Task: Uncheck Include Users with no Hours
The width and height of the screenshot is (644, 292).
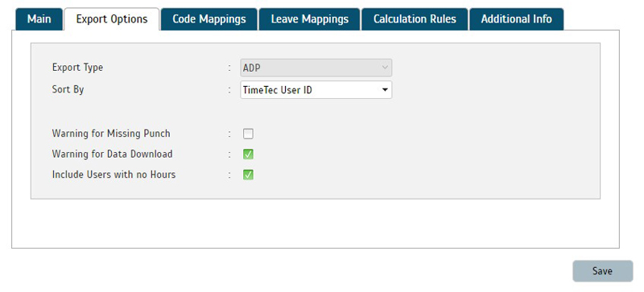Action: click(x=248, y=175)
